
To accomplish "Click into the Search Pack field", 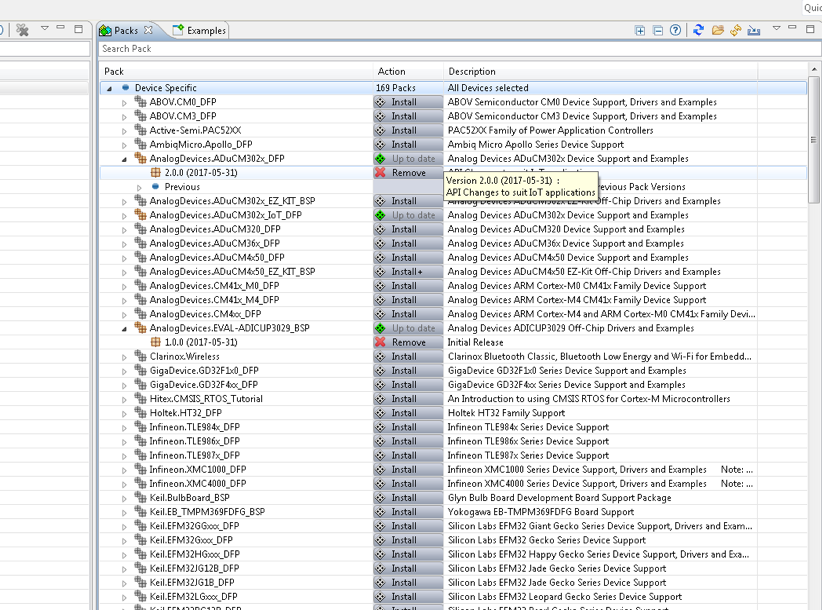I will coord(459,49).
